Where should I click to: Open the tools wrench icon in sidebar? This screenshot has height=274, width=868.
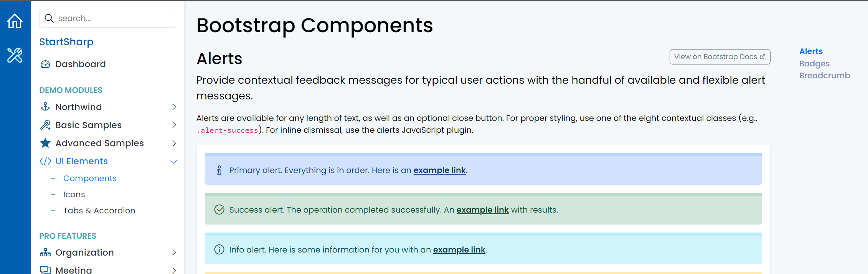[15, 55]
